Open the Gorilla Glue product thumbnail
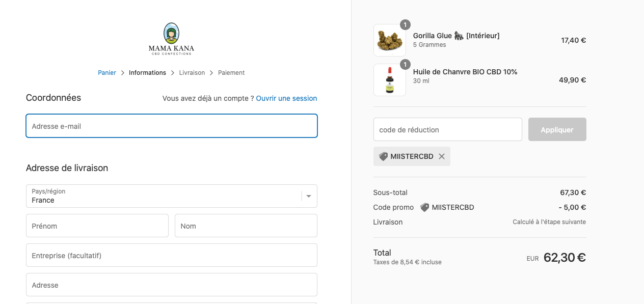Viewport: 644px width, 304px height. click(390, 40)
